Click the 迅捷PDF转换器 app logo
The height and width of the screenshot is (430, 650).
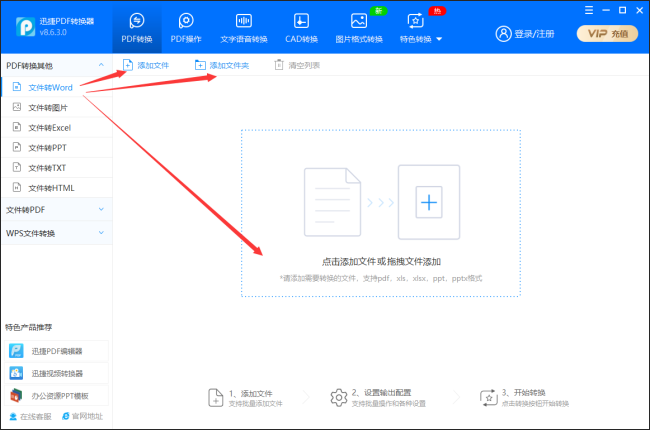tap(25, 27)
